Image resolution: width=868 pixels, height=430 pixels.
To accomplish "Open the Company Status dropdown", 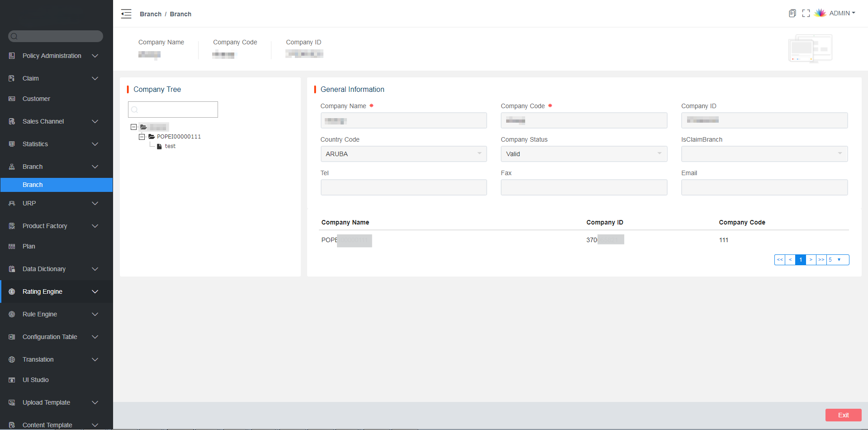I will pos(583,154).
